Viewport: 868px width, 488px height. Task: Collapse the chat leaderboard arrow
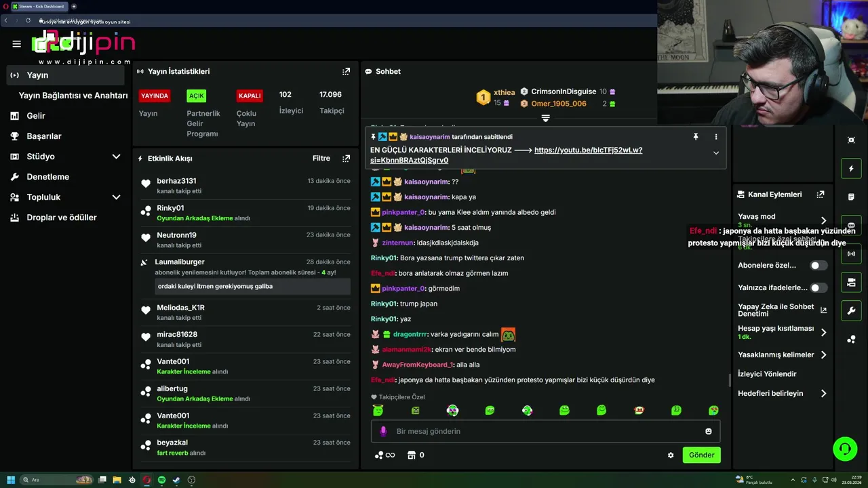tap(545, 118)
